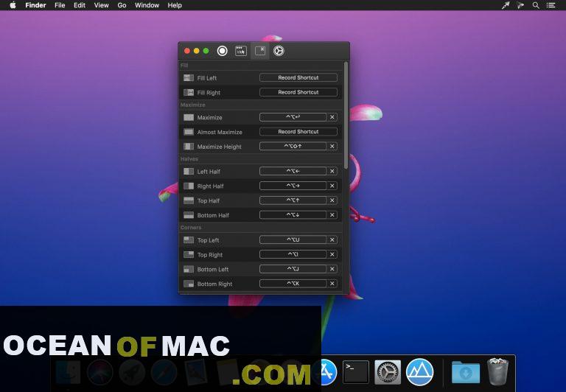Edit the Top Right shortcut field
The image size is (566, 392).
pyautogui.click(x=293, y=254)
